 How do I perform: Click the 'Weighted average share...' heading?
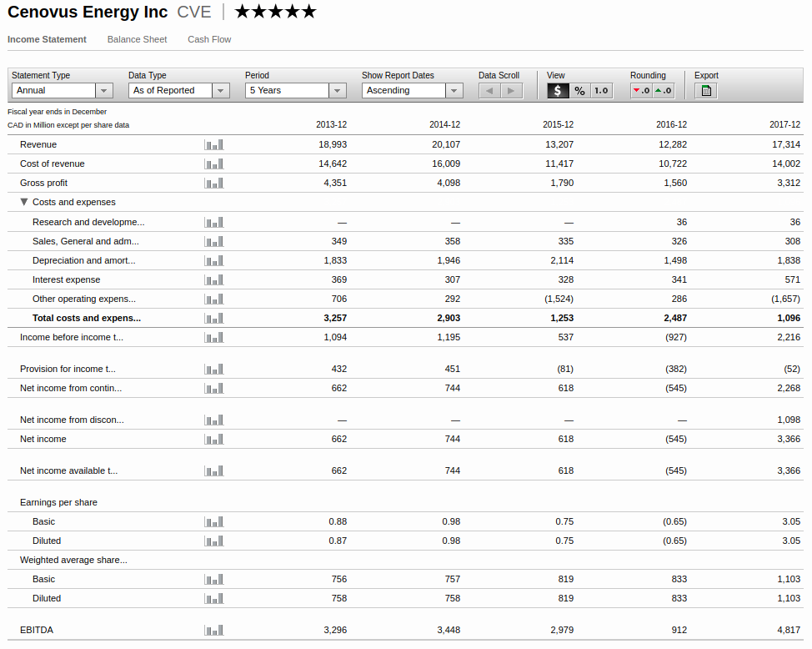(x=73, y=560)
